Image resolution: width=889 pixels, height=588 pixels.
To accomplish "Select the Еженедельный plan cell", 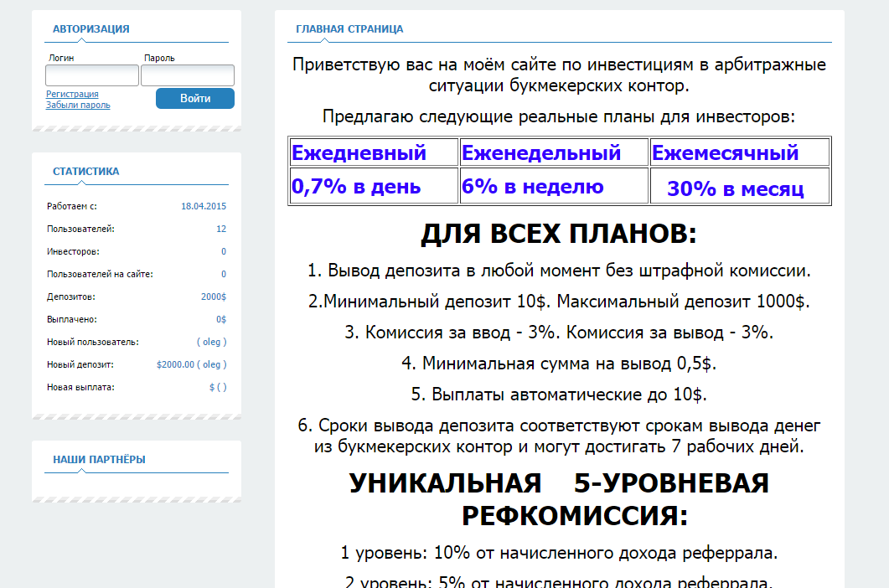I will coord(541,153).
